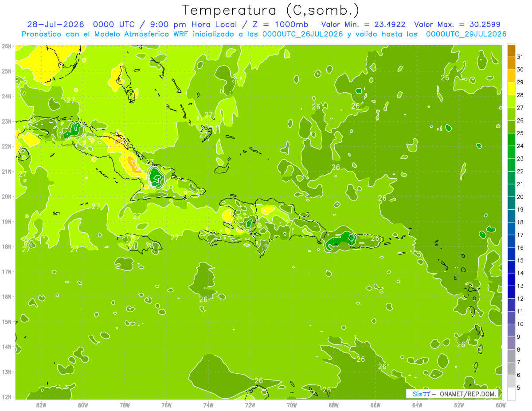Select valid-until stamp "0000UTC_29JUL2026"

tap(466, 34)
